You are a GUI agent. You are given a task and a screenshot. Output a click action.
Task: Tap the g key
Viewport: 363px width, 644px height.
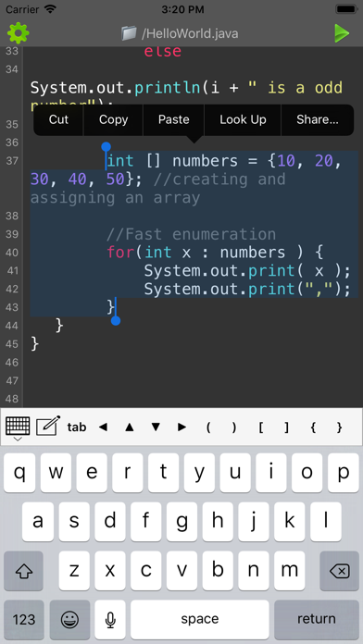[x=181, y=522]
